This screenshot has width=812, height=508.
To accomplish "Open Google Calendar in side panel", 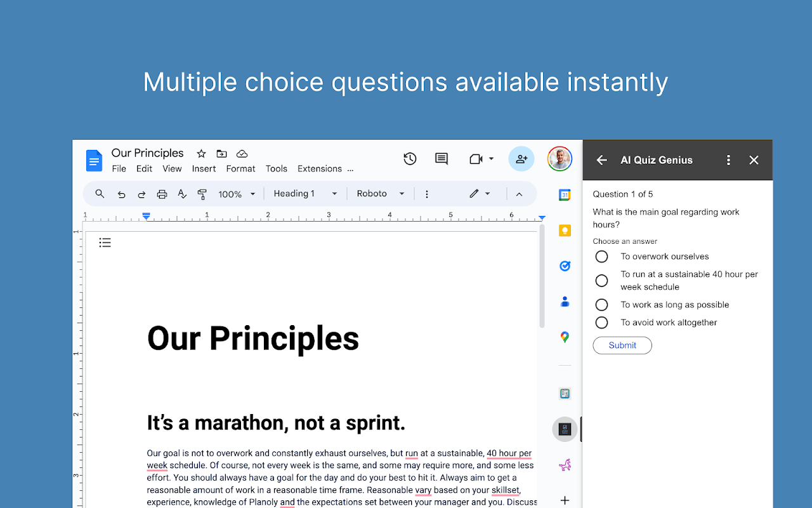I will tap(565, 195).
